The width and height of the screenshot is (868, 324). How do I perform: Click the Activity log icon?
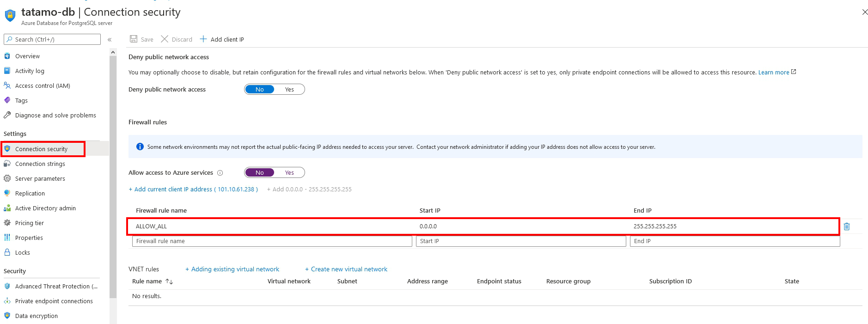[x=7, y=71]
